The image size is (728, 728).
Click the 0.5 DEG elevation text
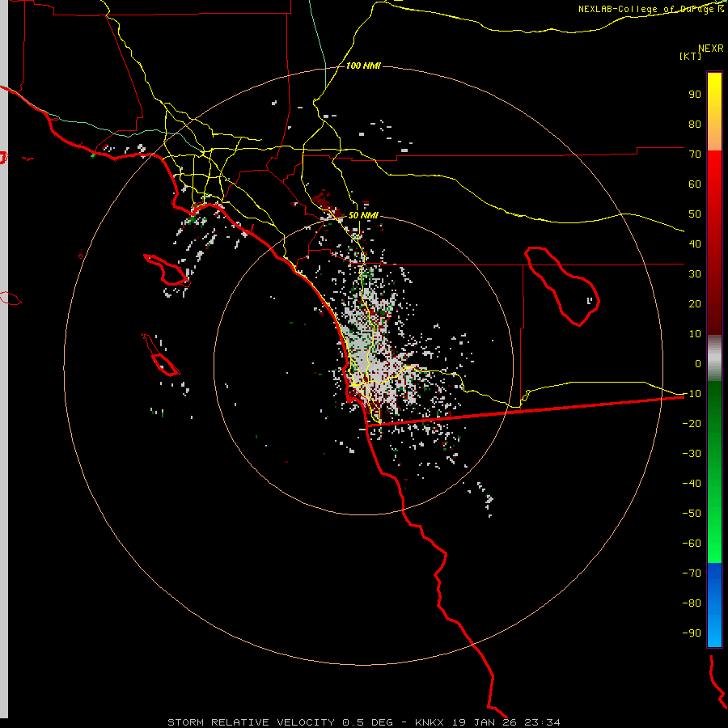coord(368,722)
